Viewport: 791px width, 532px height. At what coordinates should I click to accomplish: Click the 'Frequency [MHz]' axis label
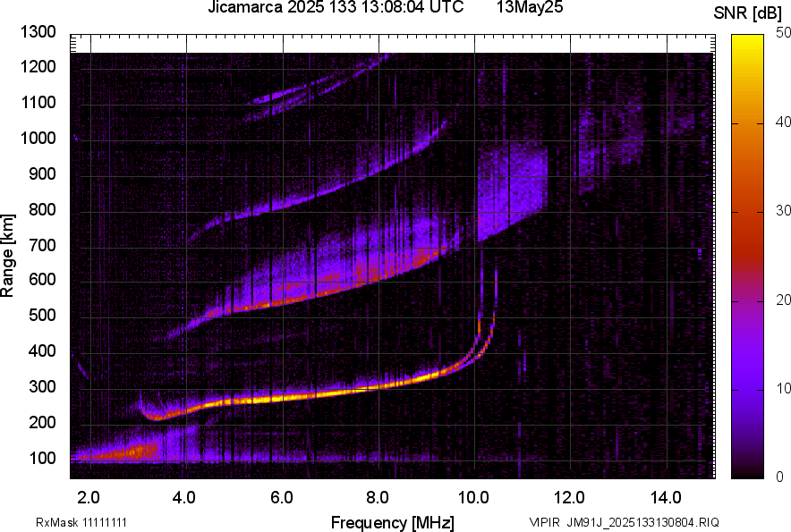click(x=393, y=522)
